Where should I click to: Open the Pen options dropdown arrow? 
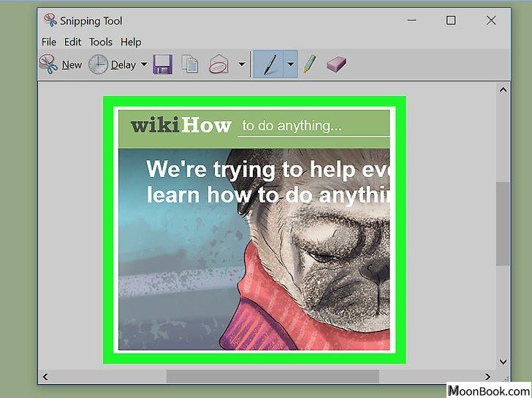[291, 64]
